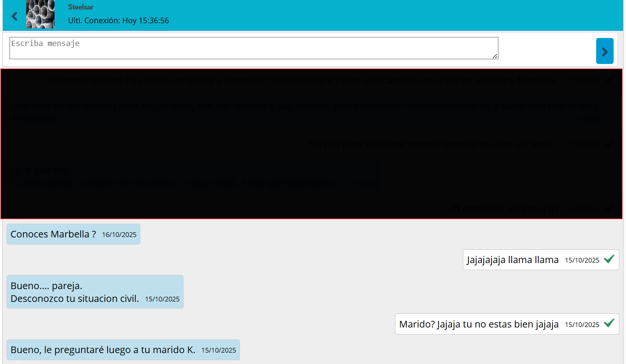
Task: Click the back arrow in the header
Action: click(x=15, y=16)
